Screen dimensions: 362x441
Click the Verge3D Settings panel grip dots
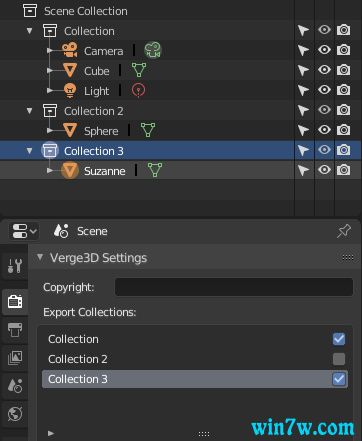tap(348, 257)
